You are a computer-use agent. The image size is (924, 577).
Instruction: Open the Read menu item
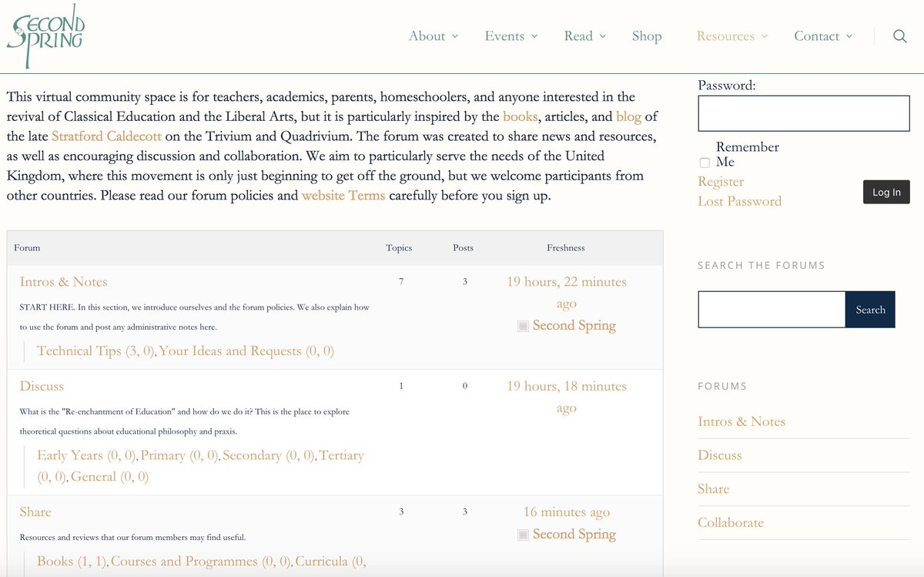pyautogui.click(x=578, y=36)
